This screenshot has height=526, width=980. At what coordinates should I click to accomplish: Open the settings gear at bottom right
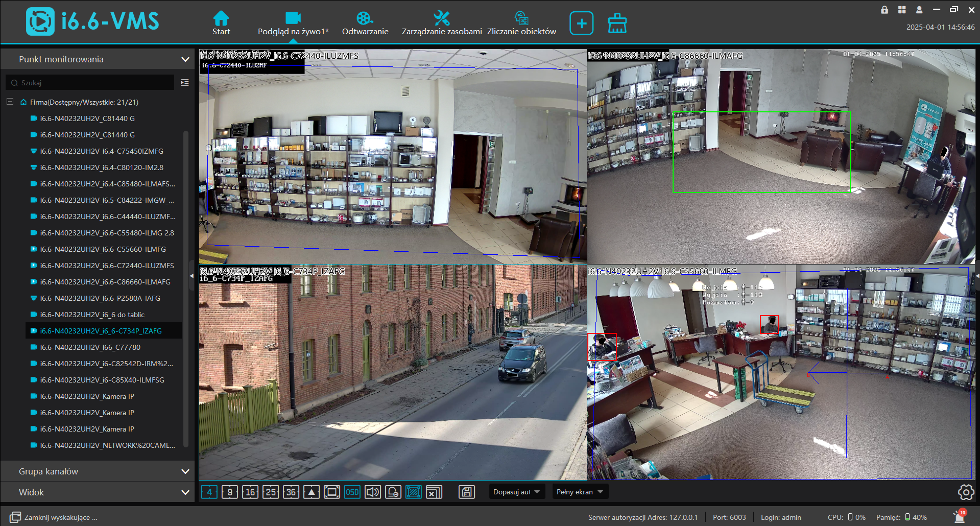tap(965, 492)
